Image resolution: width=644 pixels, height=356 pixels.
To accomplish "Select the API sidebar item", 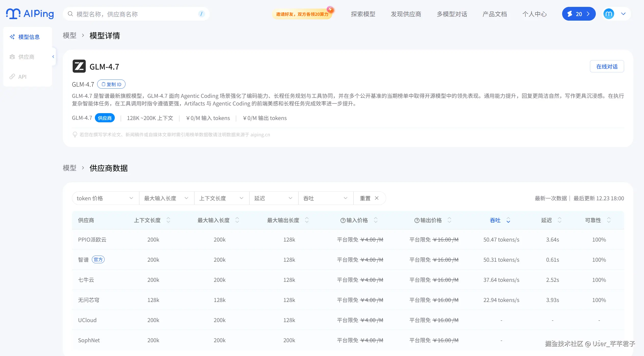I will pos(22,77).
